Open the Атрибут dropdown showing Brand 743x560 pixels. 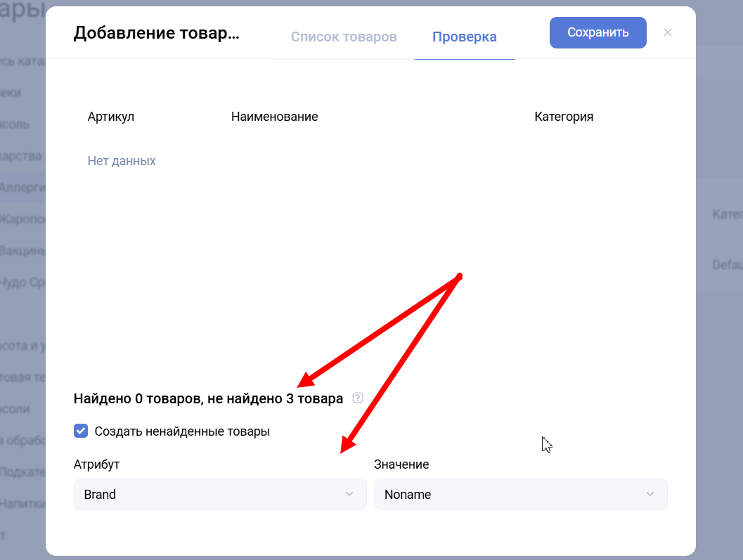coord(219,495)
